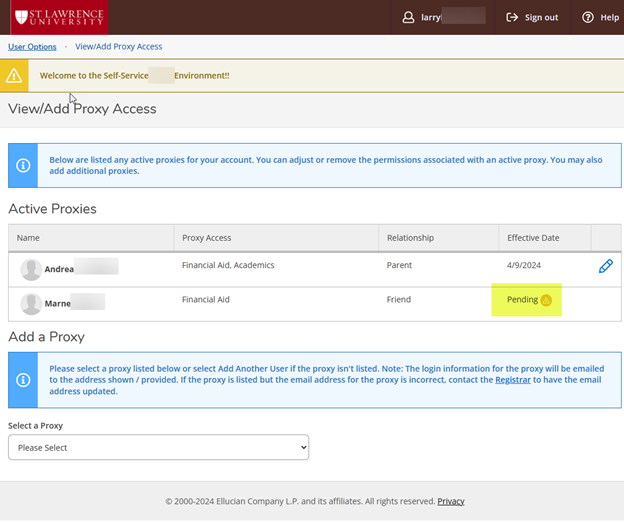Click the Effective Date column header
624x524 pixels.
(533, 238)
